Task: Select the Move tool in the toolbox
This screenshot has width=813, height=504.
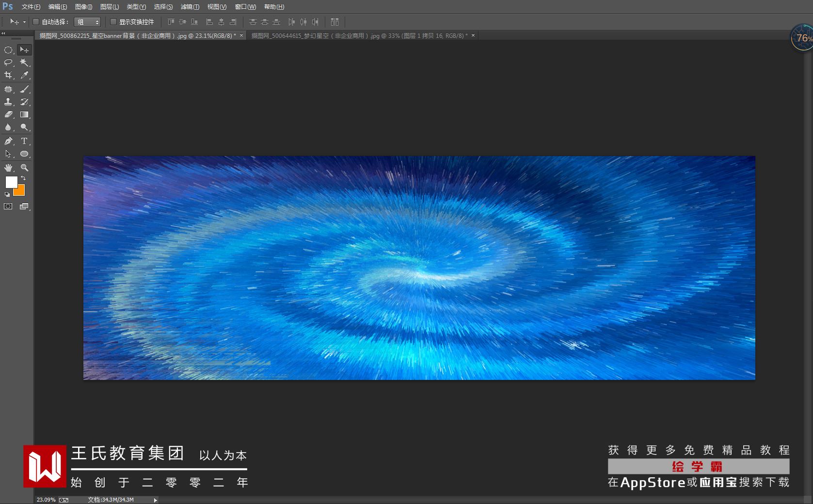Action: pos(24,50)
